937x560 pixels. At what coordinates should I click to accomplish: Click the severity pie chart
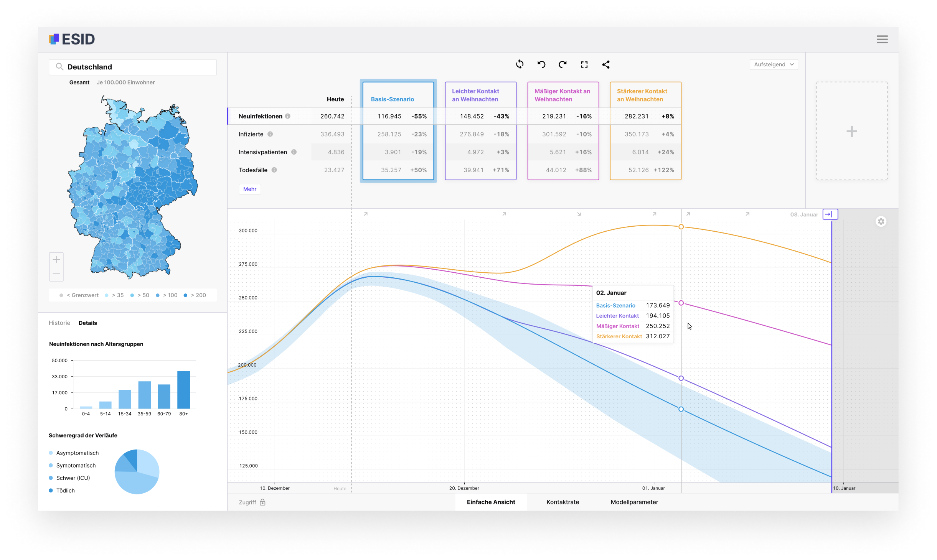point(137,472)
